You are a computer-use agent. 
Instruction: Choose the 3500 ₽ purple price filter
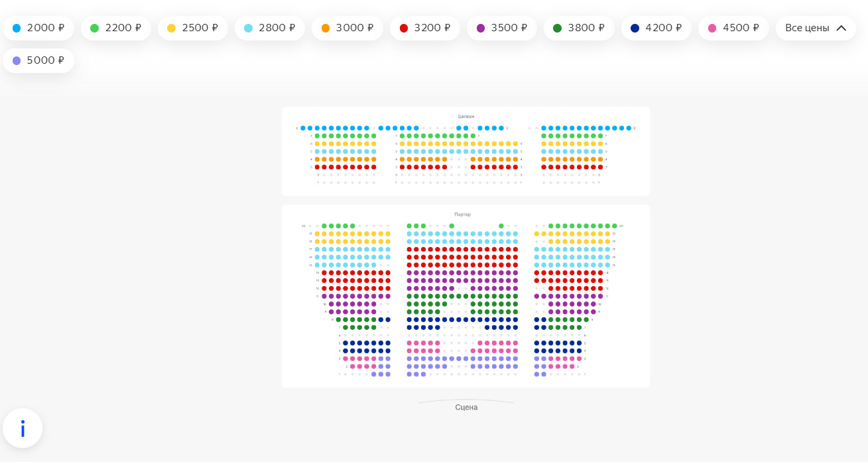[501, 28]
